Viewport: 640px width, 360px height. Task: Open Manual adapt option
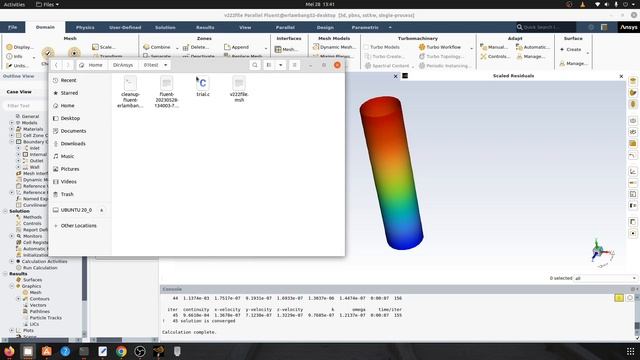(494, 47)
